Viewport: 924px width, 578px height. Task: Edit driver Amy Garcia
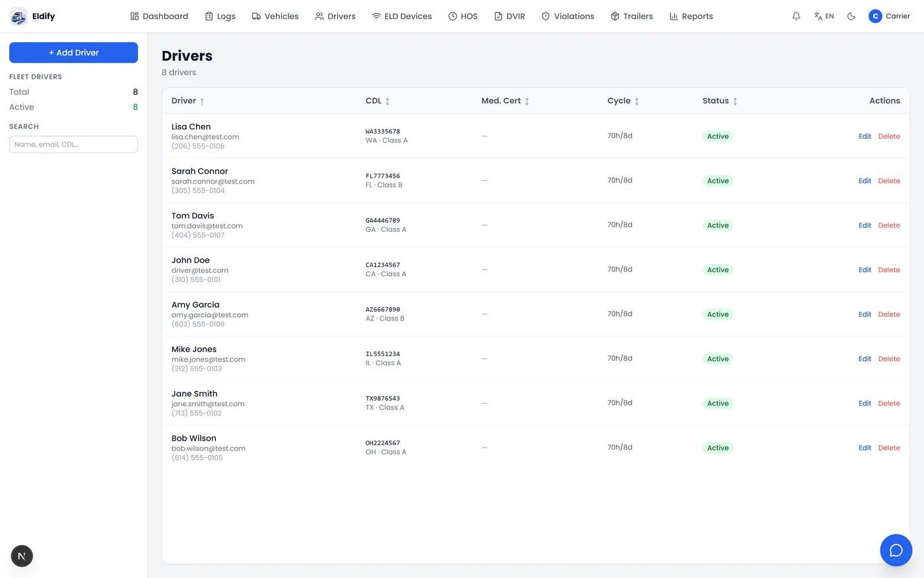[x=865, y=314]
